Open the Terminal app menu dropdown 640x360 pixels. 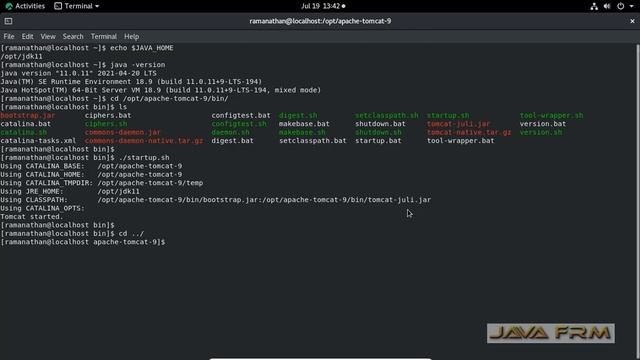[77, 6]
